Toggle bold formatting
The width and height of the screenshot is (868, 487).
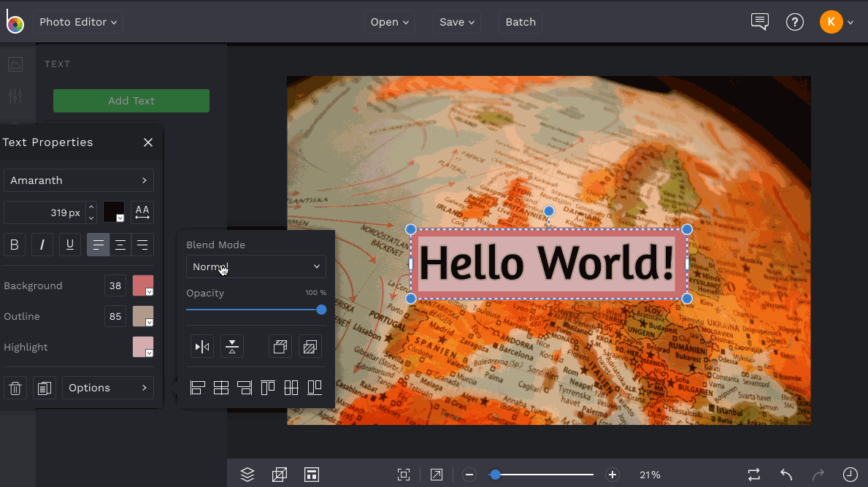[15, 245]
